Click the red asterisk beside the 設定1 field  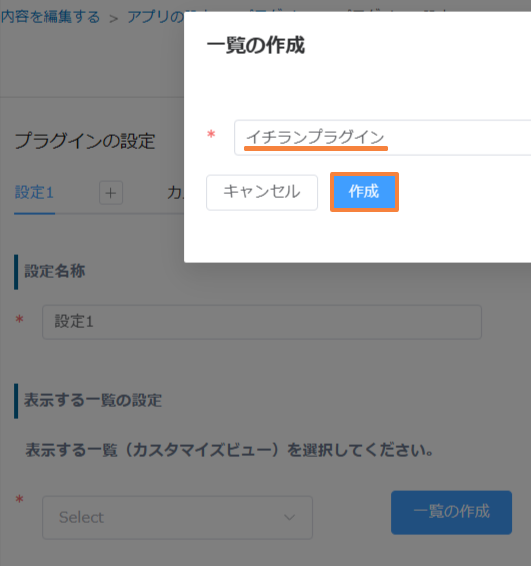click(x=19, y=319)
